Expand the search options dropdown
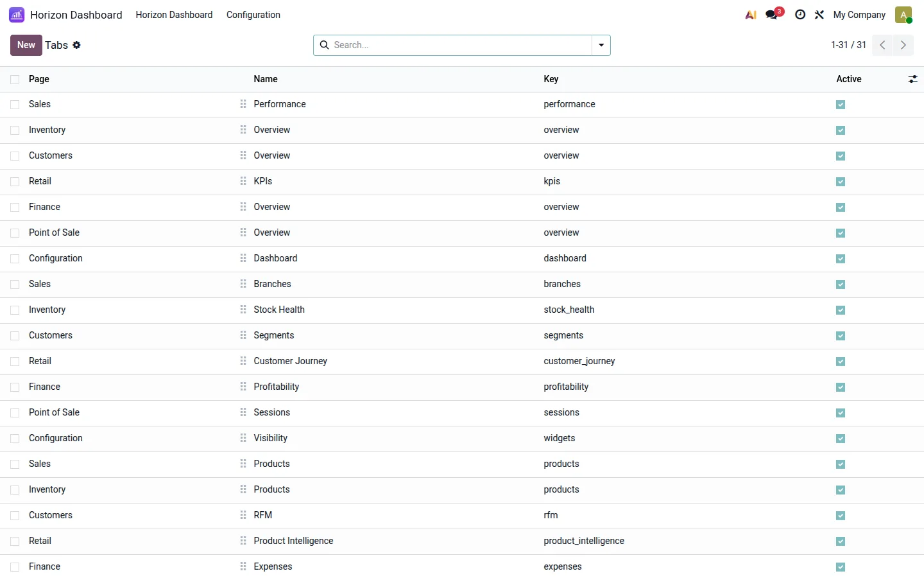924x578 pixels. (601, 45)
